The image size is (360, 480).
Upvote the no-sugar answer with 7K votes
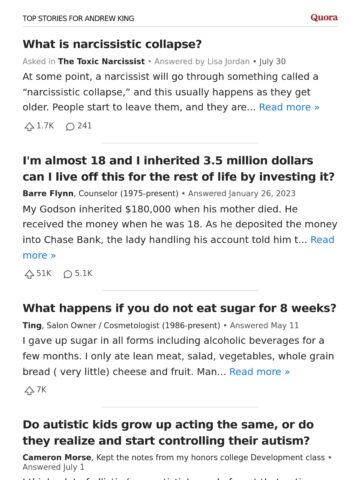coord(29,390)
